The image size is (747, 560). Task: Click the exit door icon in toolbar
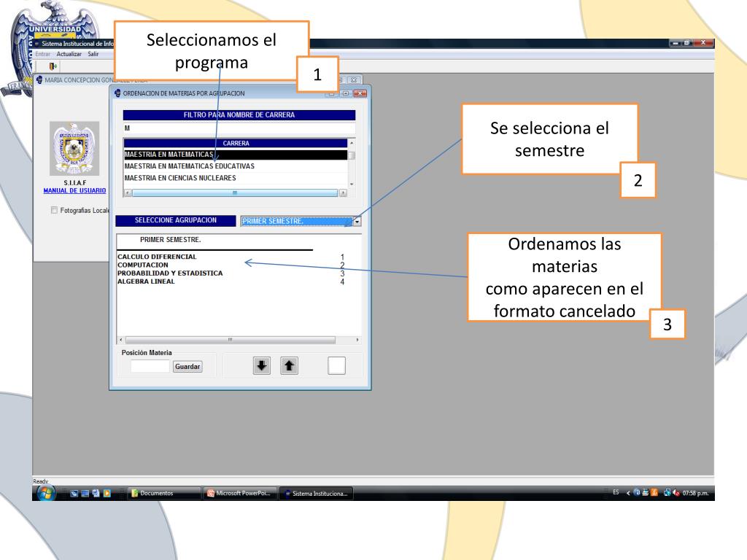pos(53,66)
